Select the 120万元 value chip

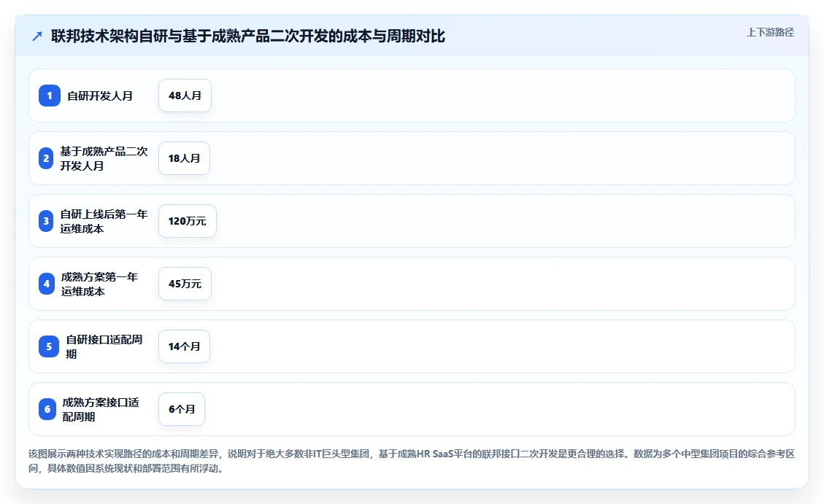tap(188, 221)
